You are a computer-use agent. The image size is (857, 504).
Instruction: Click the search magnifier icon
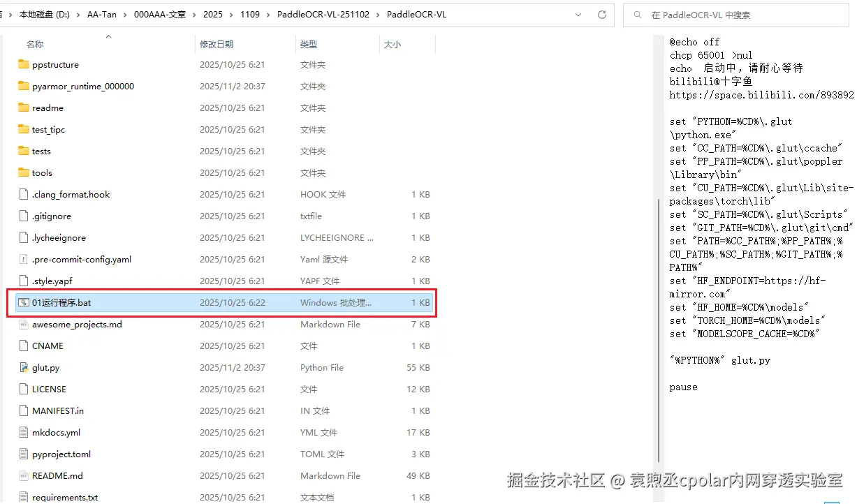pos(638,15)
